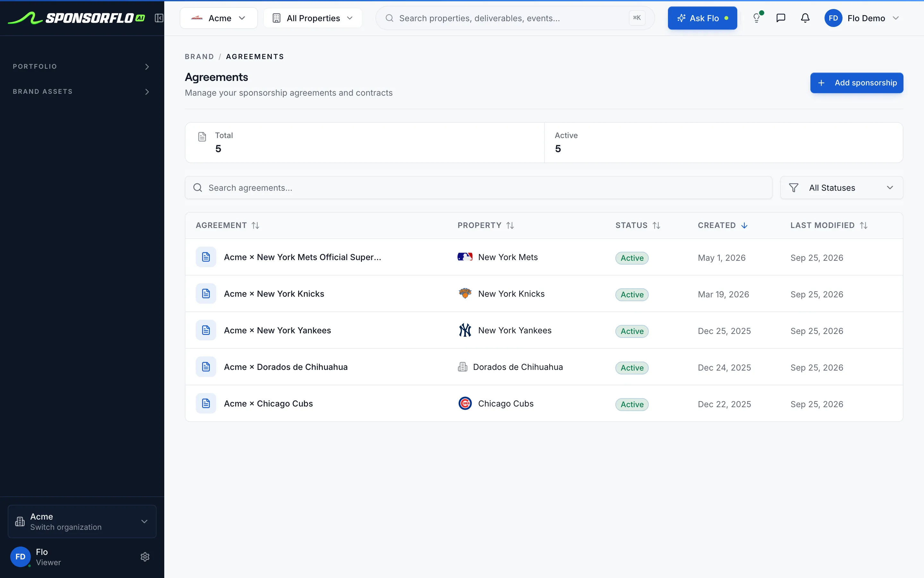The height and width of the screenshot is (578, 924).
Task: Click the SponsorFlo logo
Action: 76,18
